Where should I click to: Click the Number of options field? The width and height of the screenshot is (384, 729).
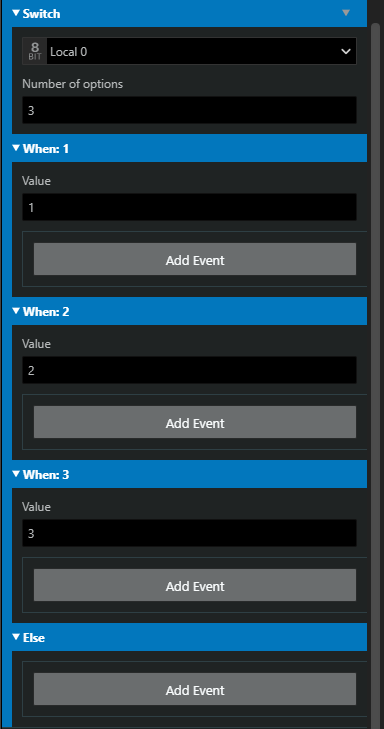(x=190, y=110)
